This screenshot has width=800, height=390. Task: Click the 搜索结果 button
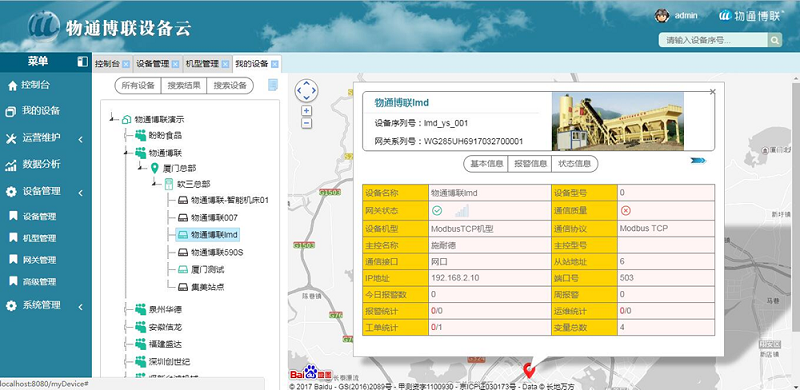tap(184, 86)
